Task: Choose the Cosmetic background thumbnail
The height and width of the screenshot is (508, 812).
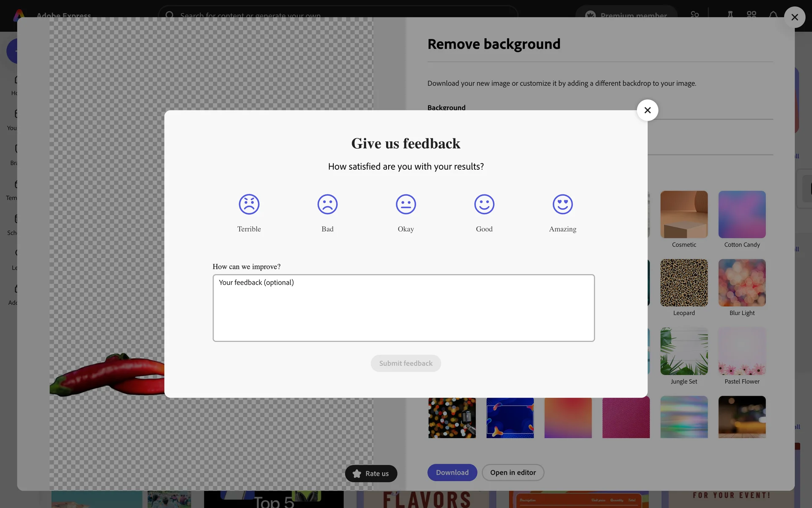Action: click(684, 215)
